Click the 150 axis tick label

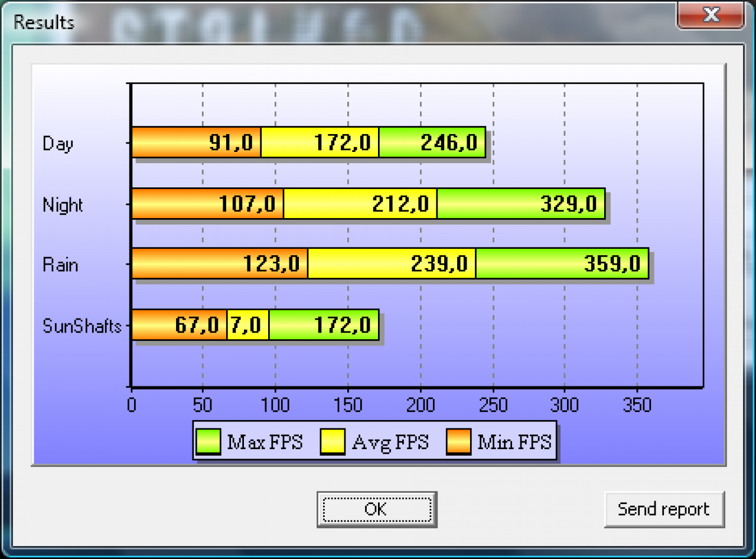pos(348,405)
